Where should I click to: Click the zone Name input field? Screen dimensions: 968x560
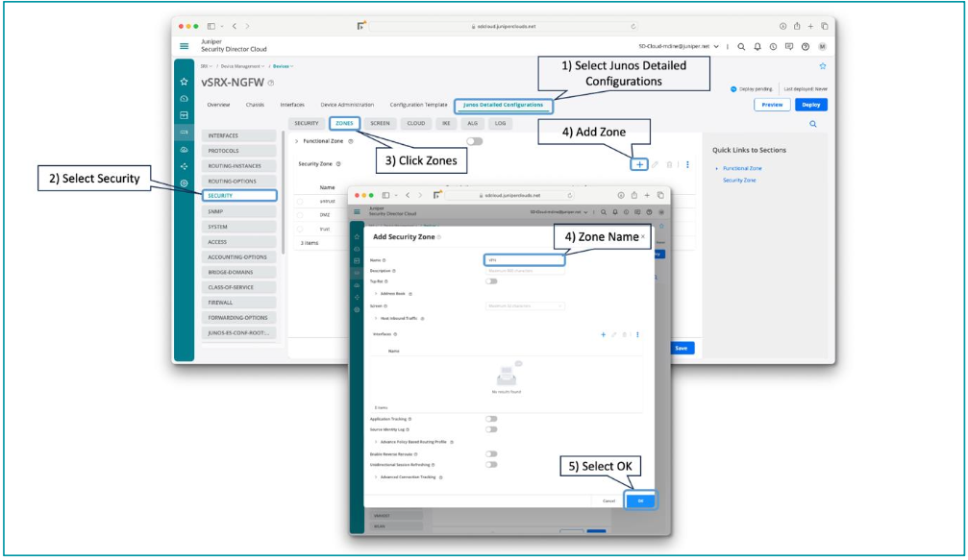coord(524,259)
